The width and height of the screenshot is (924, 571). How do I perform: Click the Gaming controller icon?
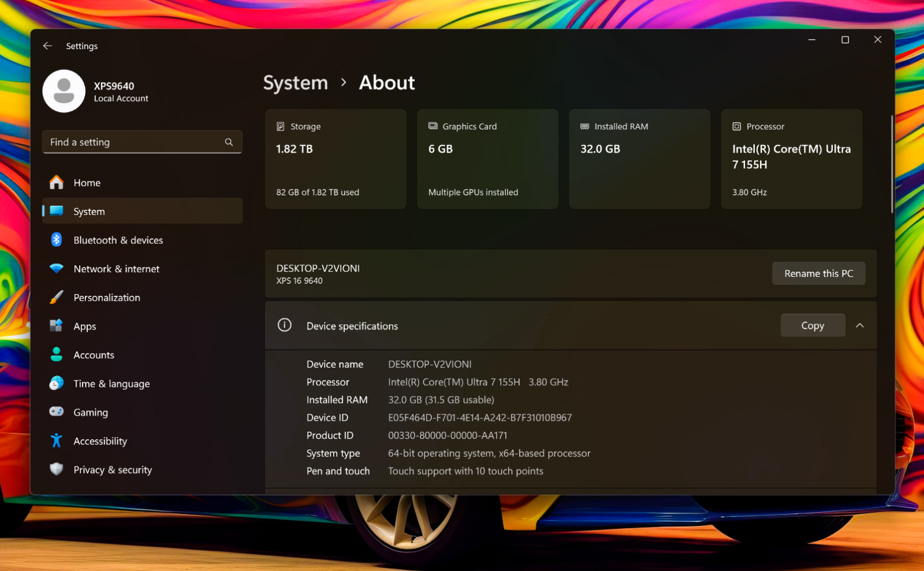click(x=56, y=411)
